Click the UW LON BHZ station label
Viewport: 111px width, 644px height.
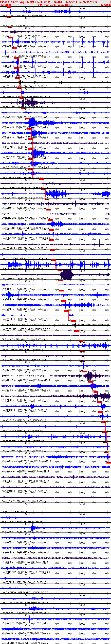(8, 208)
